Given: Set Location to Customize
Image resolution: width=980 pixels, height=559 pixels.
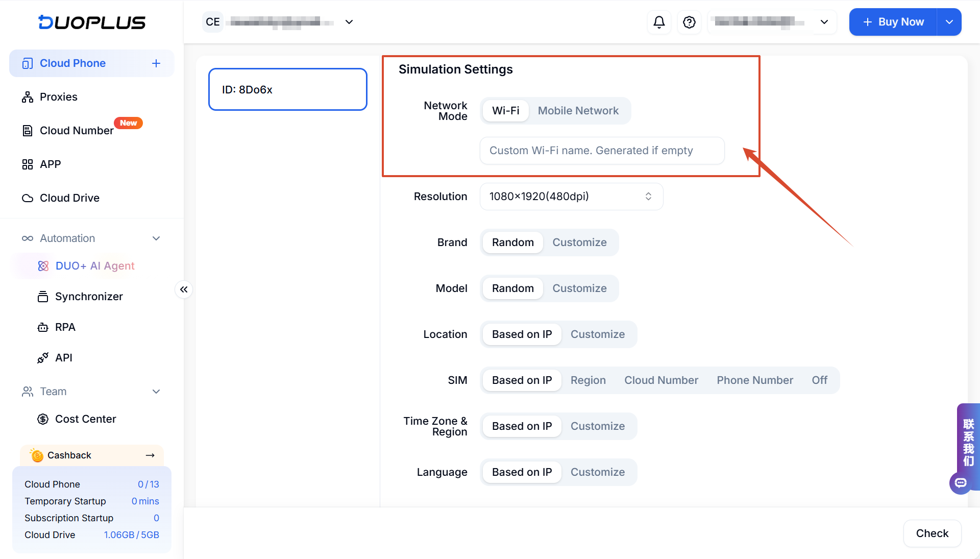Looking at the screenshot, I should point(597,334).
